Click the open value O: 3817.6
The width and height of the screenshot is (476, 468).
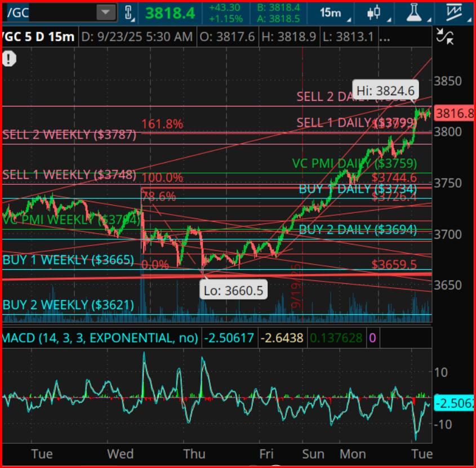tap(227, 37)
